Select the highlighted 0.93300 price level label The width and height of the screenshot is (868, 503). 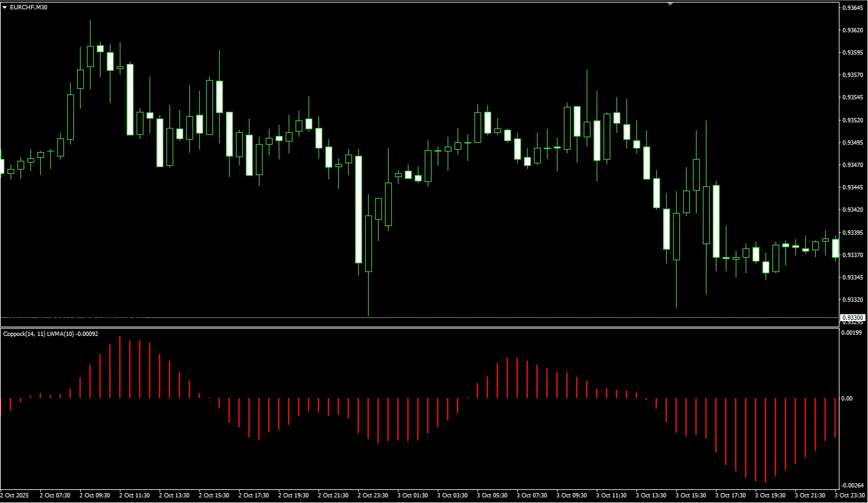point(852,318)
